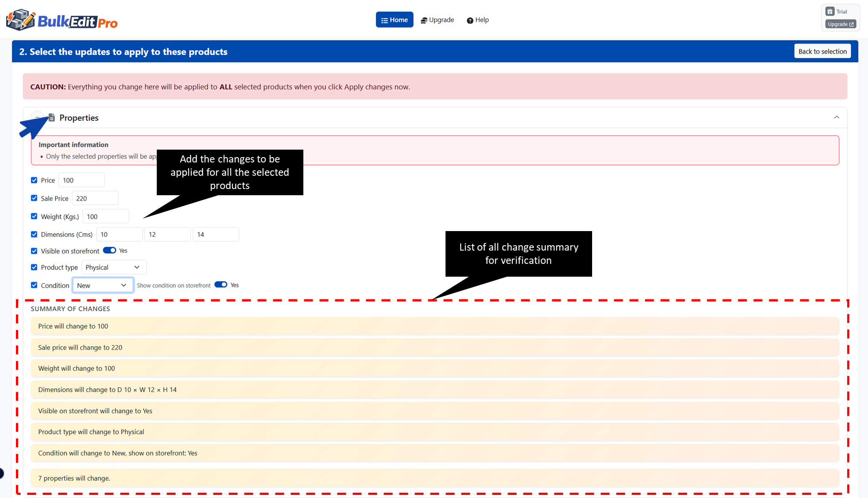Open the Product type dropdown
Viewport: 868px width, 498px height.
tap(113, 267)
